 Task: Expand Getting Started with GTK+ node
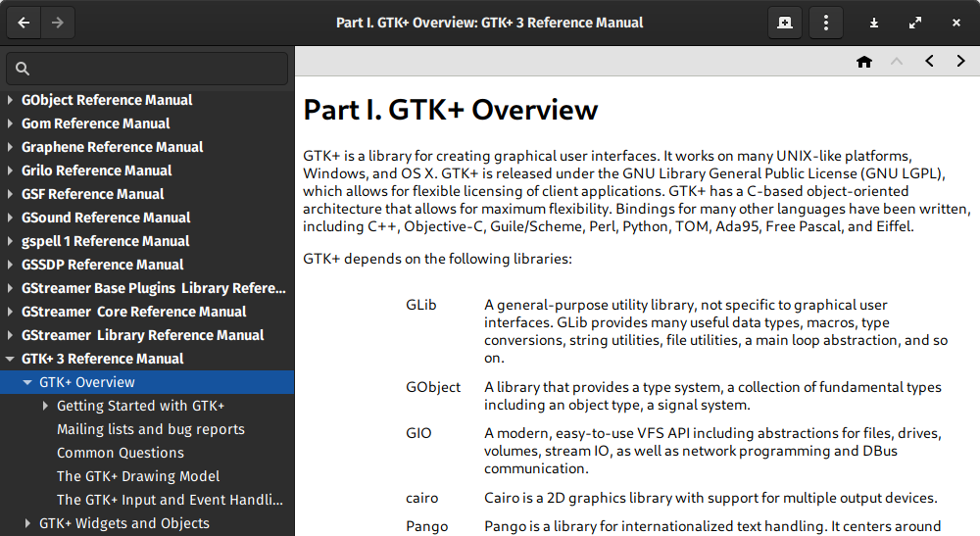click(45, 406)
